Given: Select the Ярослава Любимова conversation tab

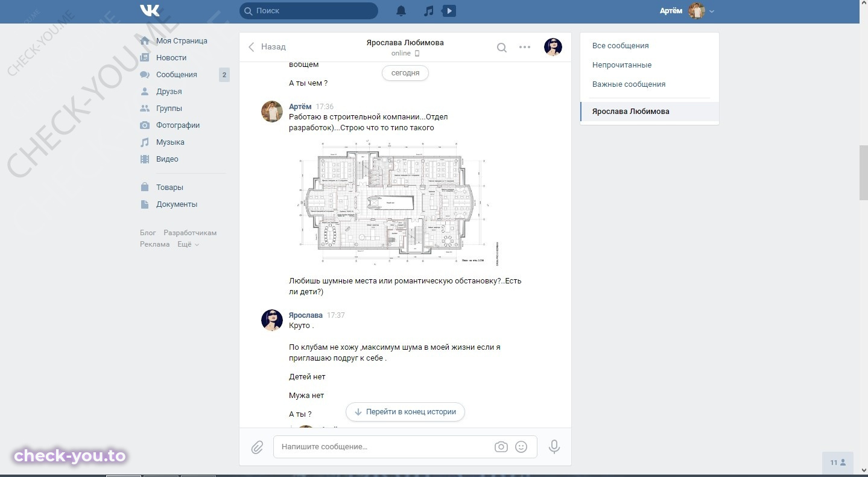Looking at the screenshot, I should tap(650, 112).
